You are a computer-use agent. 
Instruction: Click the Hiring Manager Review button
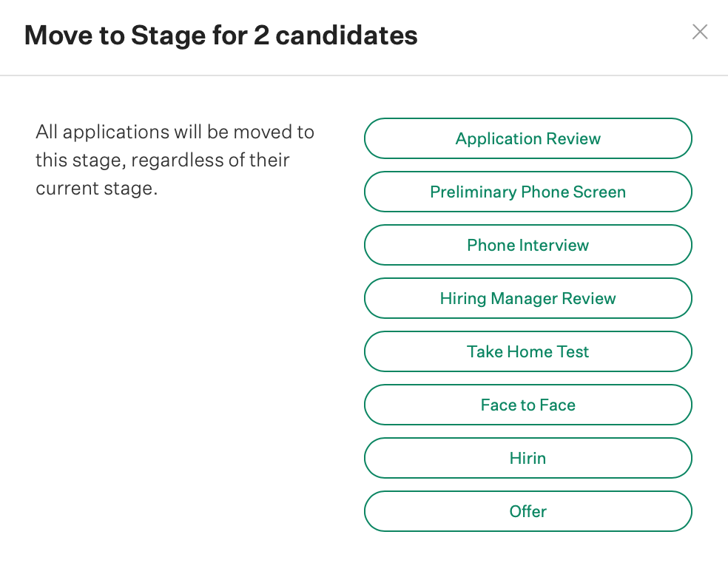(x=528, y=298)
